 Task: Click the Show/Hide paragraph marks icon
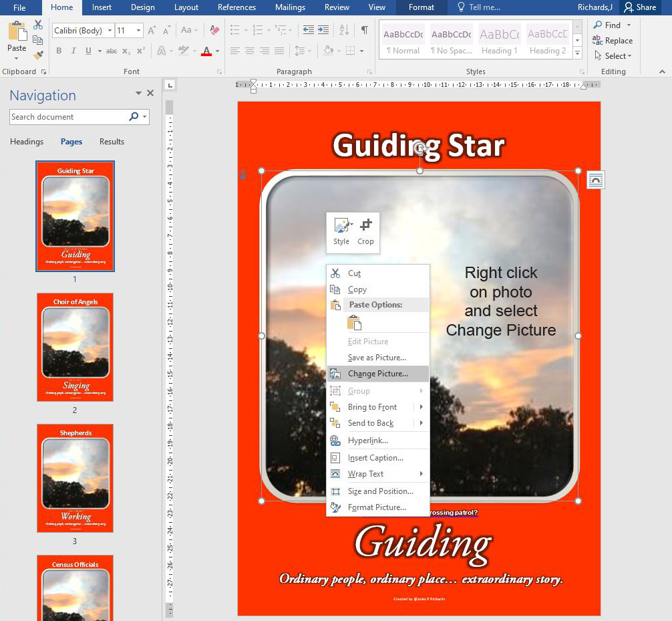(364, 30)
